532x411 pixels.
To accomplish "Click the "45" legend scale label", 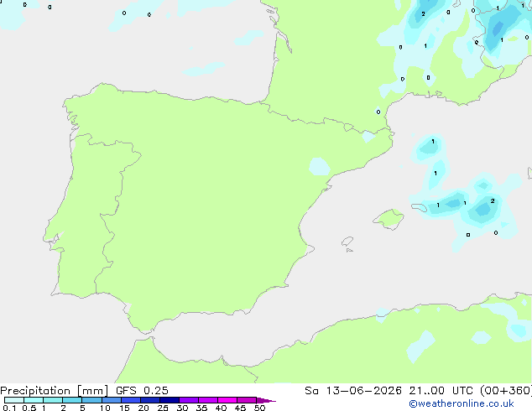I will coord(240,408).
